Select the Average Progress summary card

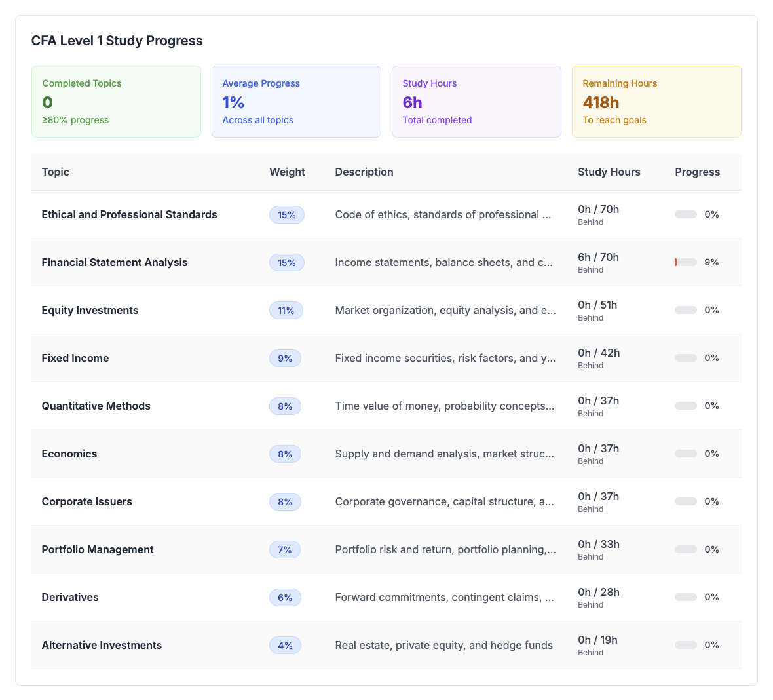[296, 102]
